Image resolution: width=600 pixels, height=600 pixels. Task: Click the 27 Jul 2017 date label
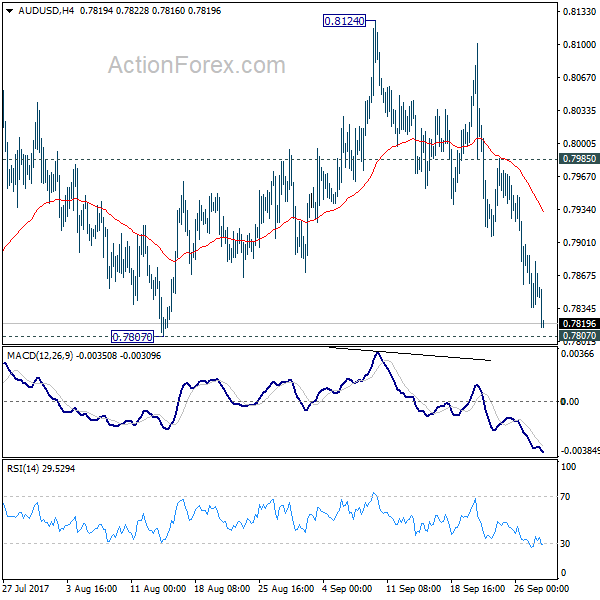coord(26,588)
